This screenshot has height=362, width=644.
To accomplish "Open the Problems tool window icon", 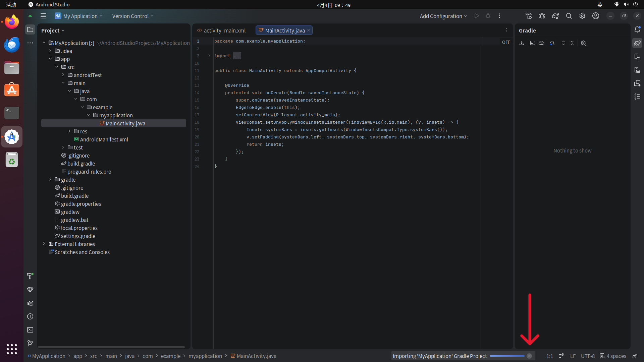I will point(30,316).
